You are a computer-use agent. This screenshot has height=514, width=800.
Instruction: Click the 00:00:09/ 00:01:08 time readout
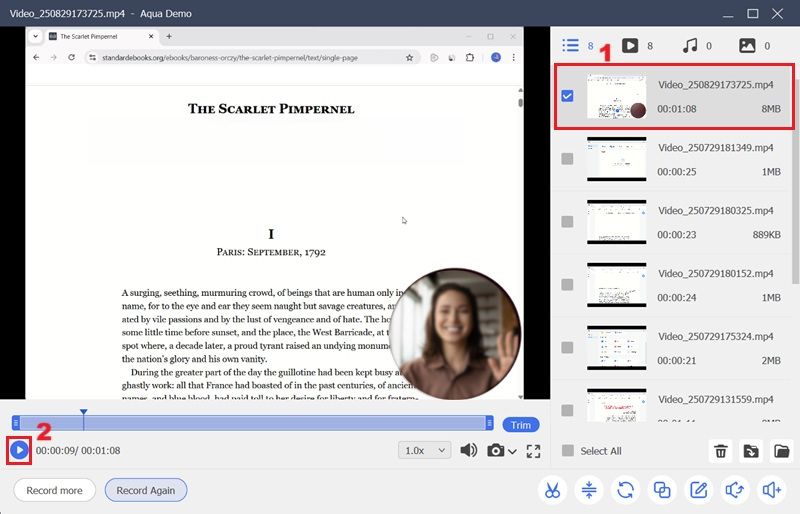coord(78,451)
